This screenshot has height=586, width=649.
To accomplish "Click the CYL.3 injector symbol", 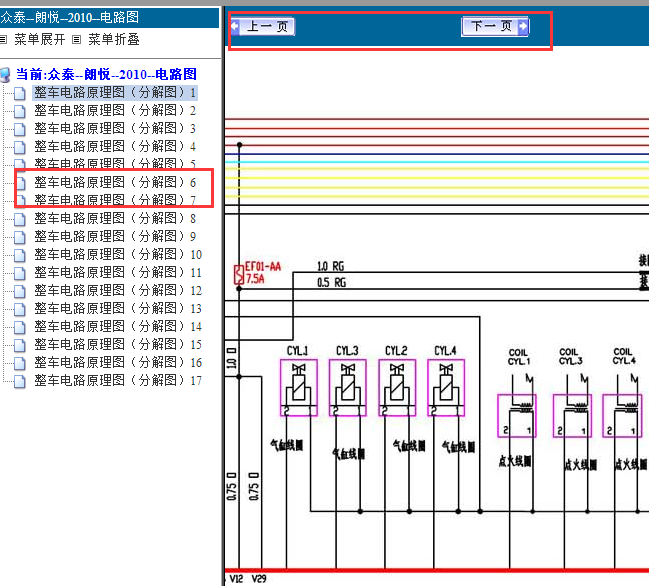I will (348, 388).
